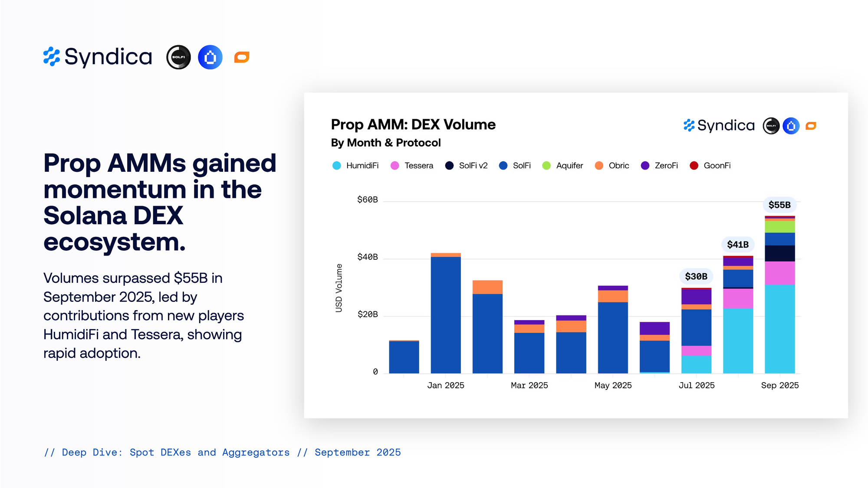Click the Deep Dive footer text
Viewport: 868px width, 488px height.
(x=222, y=452)
